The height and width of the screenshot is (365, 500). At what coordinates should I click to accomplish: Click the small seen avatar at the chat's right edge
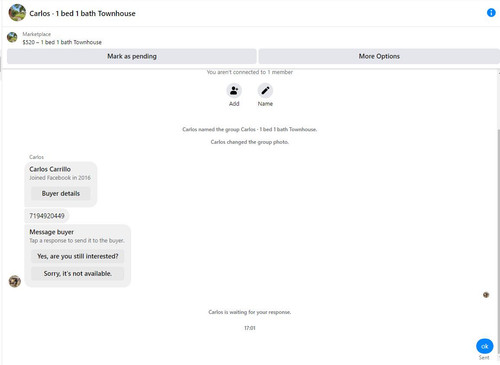pos(486,295)
